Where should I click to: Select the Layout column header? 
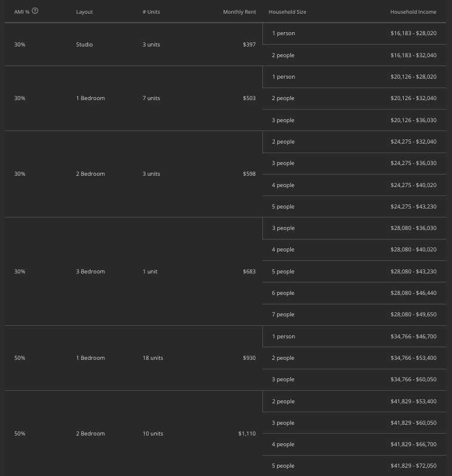[85, 12]
